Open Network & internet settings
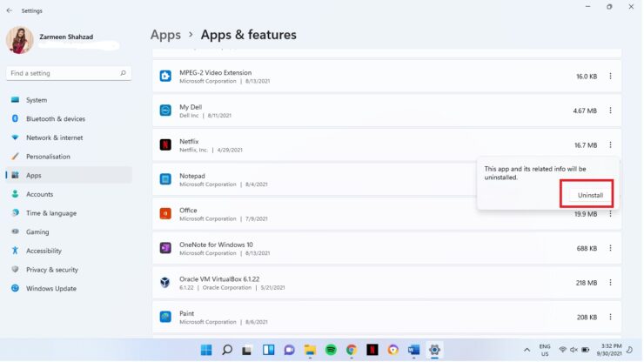 pos(69,137)
